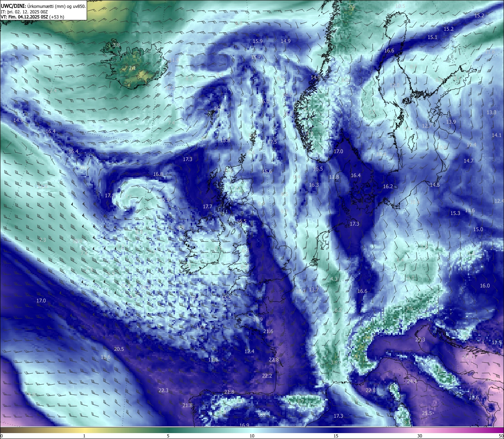Click the 25.5 value on the map
Viewport: 504px width, 439px height.
click(427, 413)
